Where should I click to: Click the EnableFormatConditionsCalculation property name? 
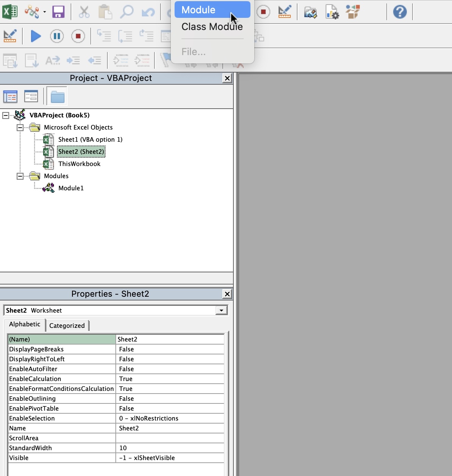61,389
